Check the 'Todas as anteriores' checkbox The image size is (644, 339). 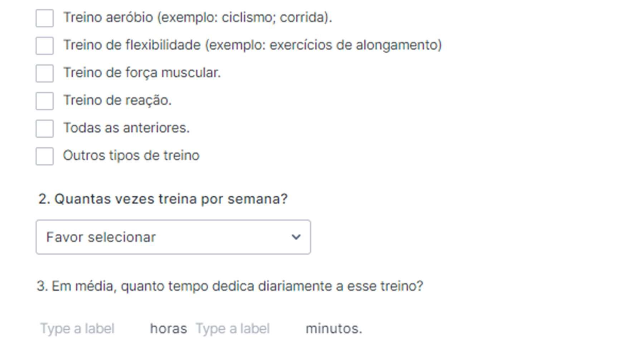(x=45, y=128)
